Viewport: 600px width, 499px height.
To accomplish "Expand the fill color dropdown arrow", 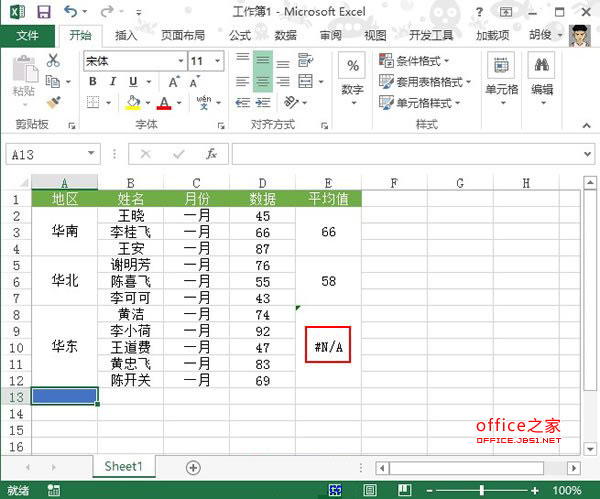I will point(148,103).
